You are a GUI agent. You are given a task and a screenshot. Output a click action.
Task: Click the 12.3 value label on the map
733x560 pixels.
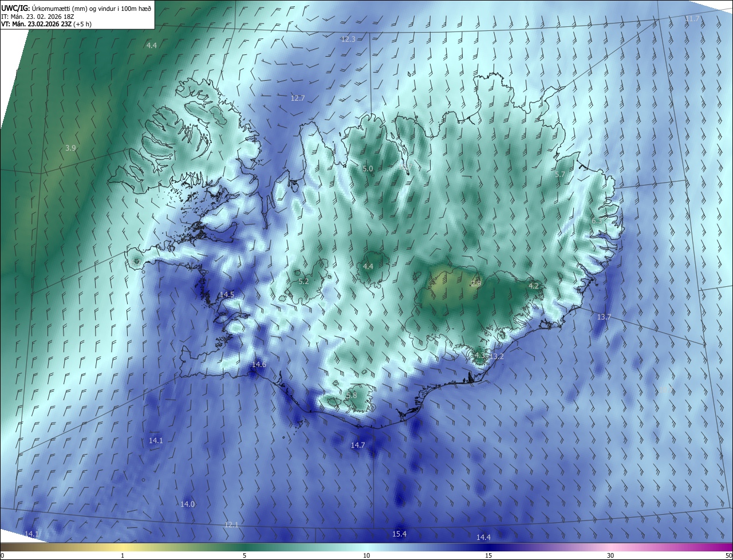coord(348,40)
